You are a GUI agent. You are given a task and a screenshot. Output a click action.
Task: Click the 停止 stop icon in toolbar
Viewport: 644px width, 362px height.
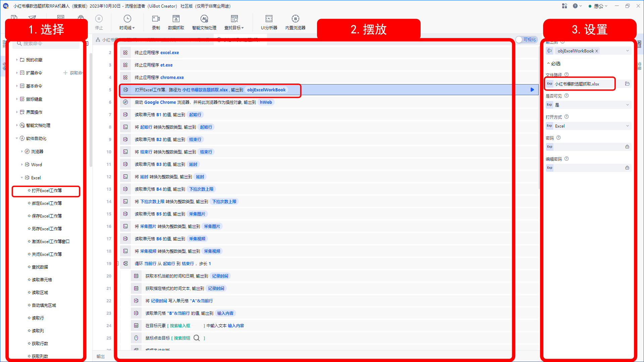(x=99, y=19)
